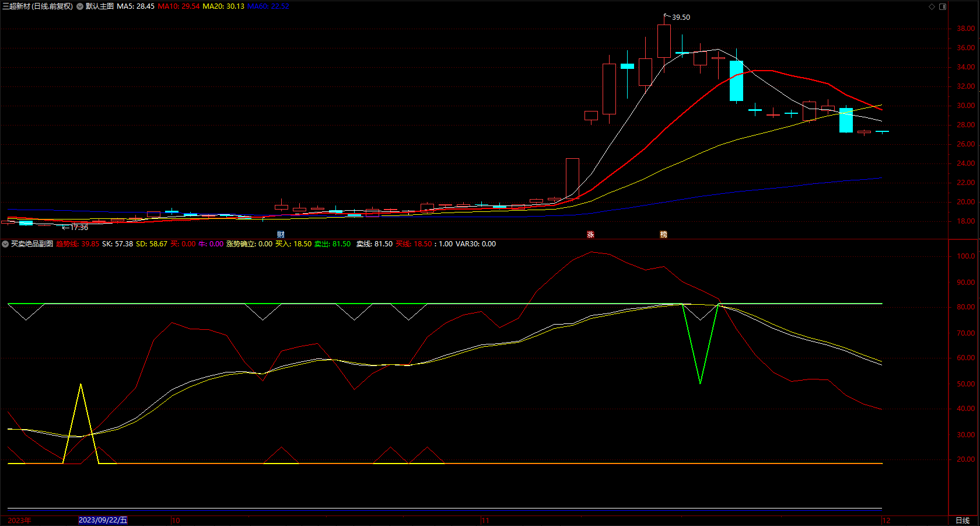Click the 涨势确立: 0.00 value
This screenshot has width=980, height=526.
pyautogui.click(x=249, y=244)
